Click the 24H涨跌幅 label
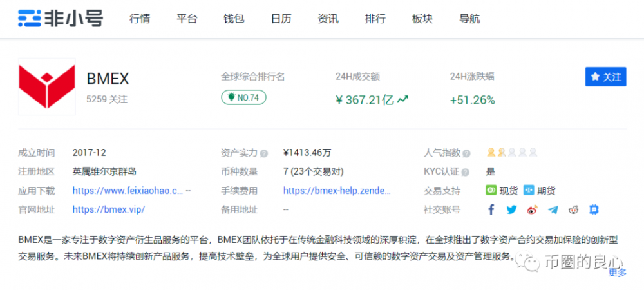Viewport: 644px width, 290px height. pyautogui.click(x=472, y=77)
